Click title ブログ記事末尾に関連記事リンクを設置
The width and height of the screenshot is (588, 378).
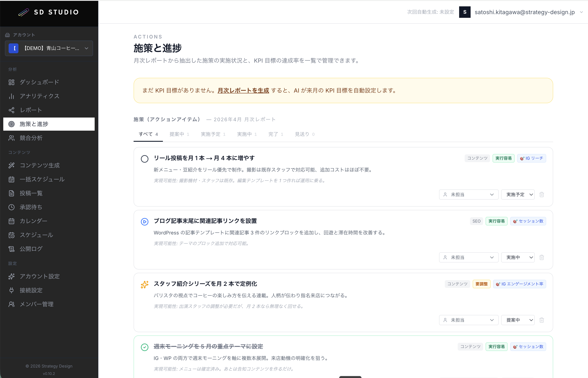coord(205,221)
